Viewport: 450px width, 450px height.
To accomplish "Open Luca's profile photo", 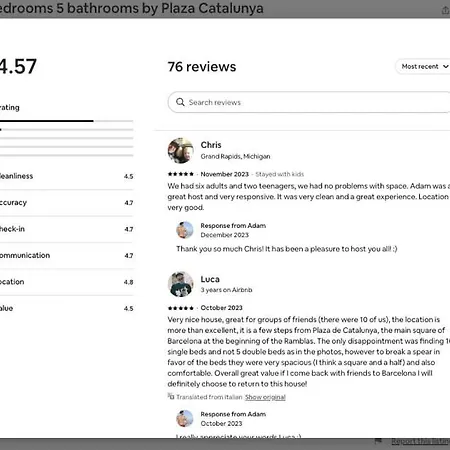I will (x=181, y=284).
